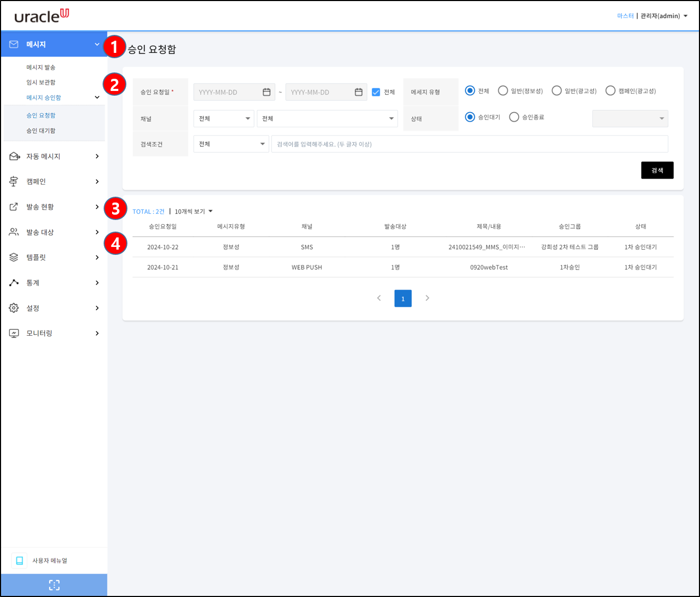Click the 발송 현황 external-link icon

pos(14,207)
